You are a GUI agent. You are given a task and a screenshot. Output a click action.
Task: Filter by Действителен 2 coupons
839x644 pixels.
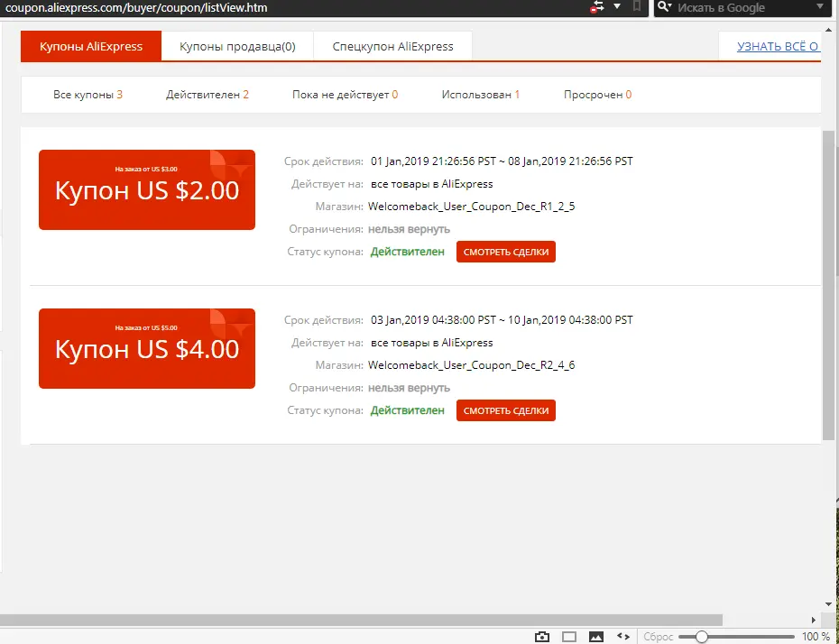(207, 95)
